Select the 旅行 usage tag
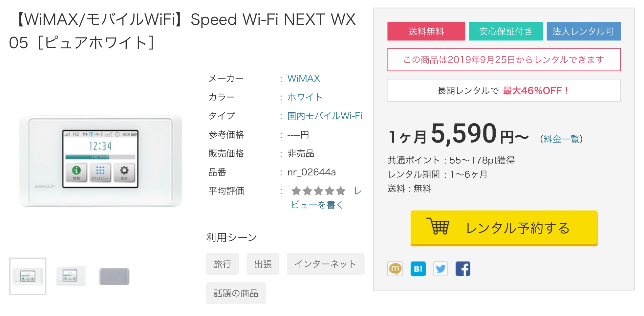This screenshot has width=644, height=316. (x=222, y=264)
